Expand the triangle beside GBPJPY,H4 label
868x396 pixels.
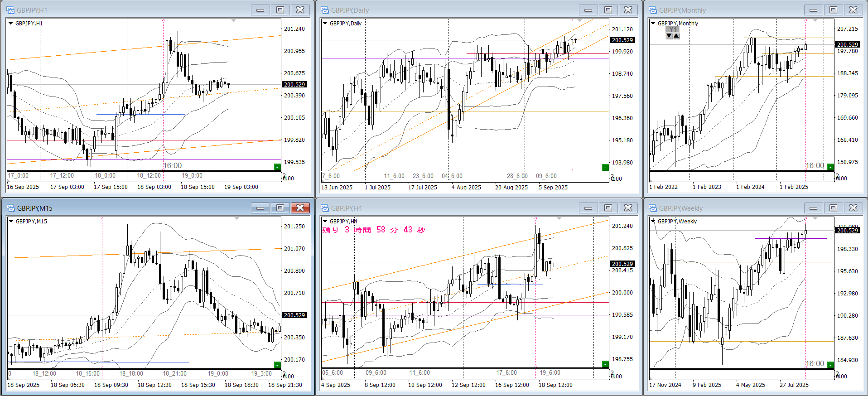coord(325,222)
